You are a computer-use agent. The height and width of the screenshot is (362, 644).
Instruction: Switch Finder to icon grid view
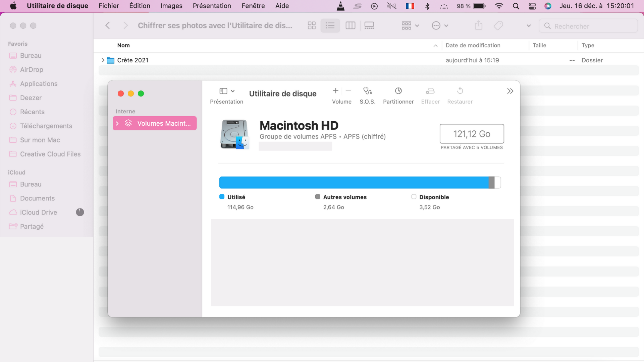tap(312, 25)
